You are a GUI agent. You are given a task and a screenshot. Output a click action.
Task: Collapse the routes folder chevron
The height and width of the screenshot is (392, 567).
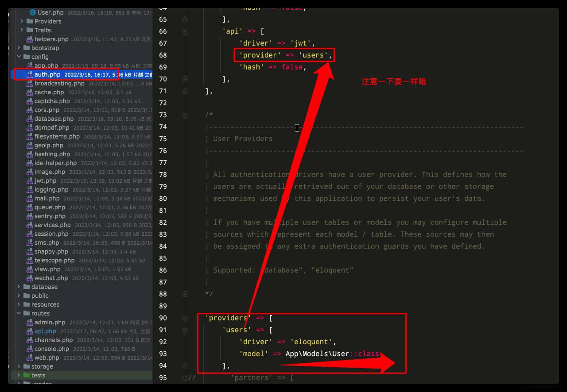19,313
